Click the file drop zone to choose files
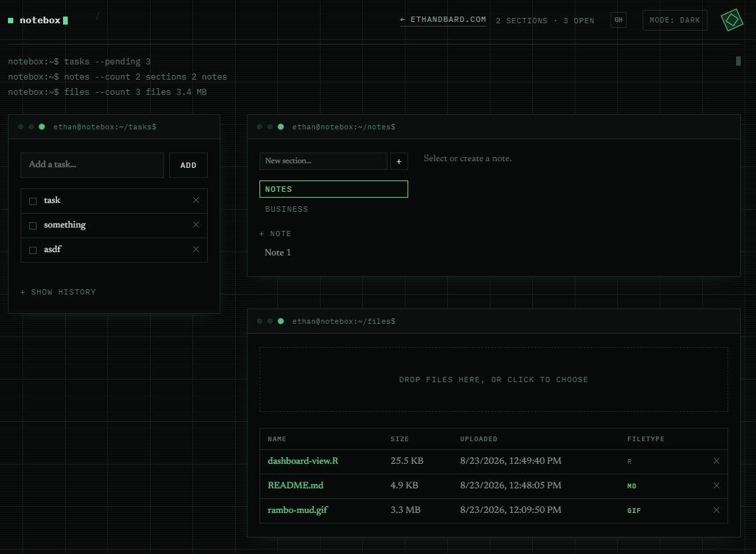Screen dimensions: 756x554 coord(494,380)
